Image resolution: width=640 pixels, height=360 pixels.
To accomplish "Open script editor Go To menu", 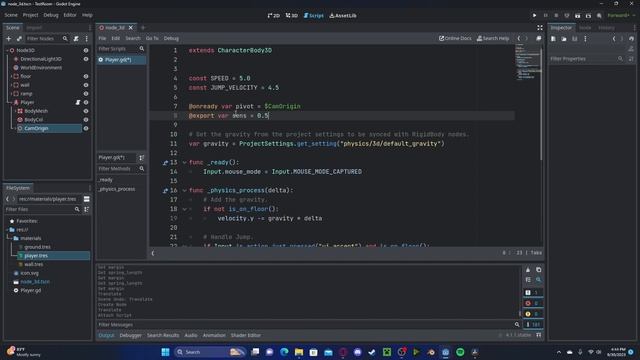I will (152, 38).
